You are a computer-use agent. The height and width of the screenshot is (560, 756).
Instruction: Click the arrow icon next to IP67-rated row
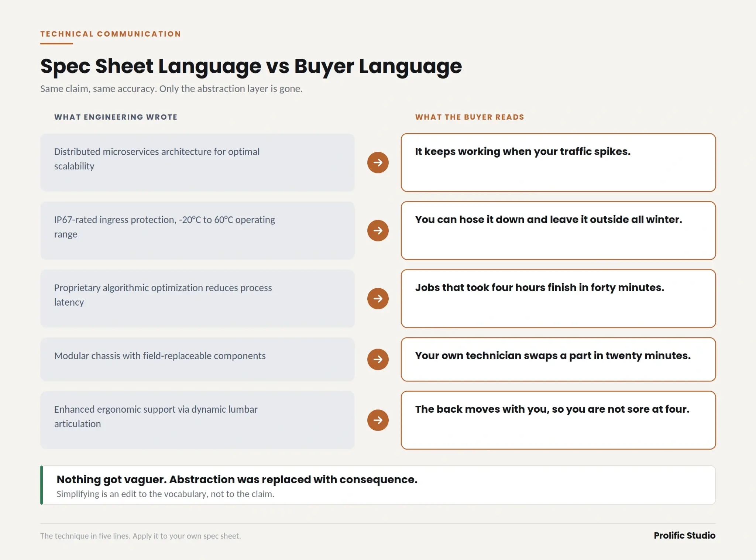coord(378,231)
